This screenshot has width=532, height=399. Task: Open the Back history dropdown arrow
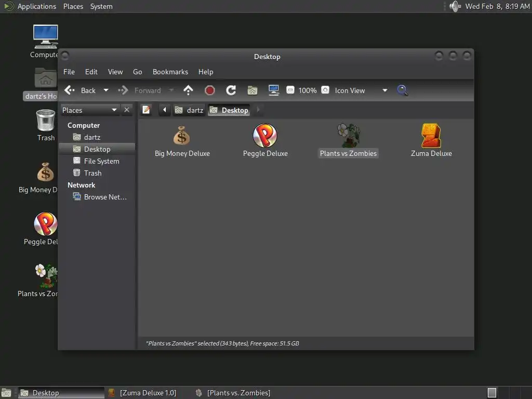[x=106, y=90]
